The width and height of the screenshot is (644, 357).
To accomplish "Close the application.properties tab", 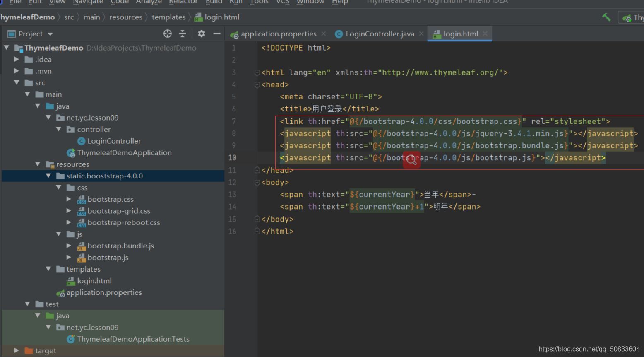I will [324, 34].
